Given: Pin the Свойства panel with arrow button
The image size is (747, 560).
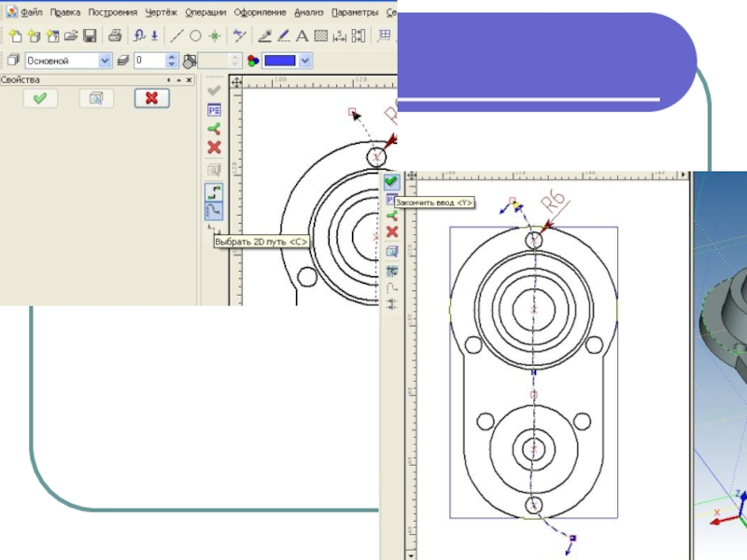Looking at the screenshot, I should pos(170,81).
